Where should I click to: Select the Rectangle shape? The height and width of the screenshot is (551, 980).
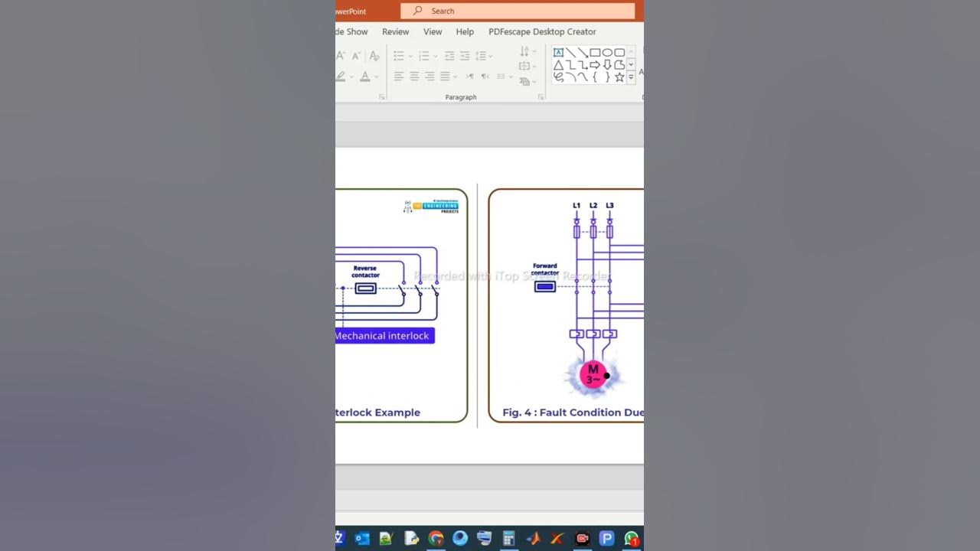(x=595, y=53)
